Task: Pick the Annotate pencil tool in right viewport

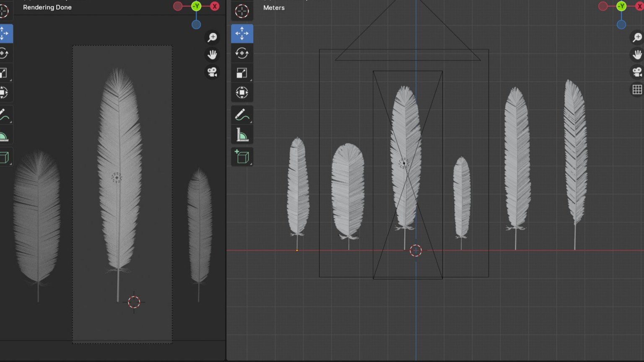Action: click(x=242, y=114)
